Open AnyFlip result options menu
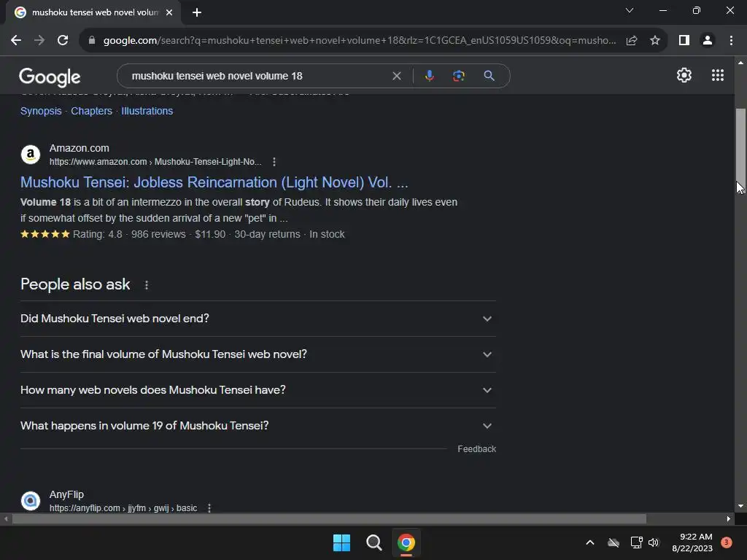Viewport: 747px width, 560px height. coord(209,508)
